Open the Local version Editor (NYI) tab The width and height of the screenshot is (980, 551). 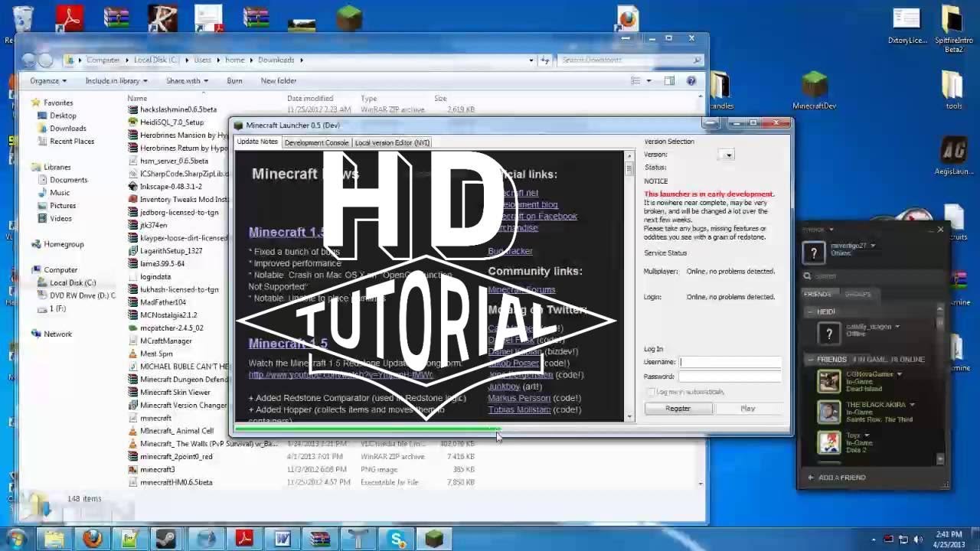click(392, 142)
